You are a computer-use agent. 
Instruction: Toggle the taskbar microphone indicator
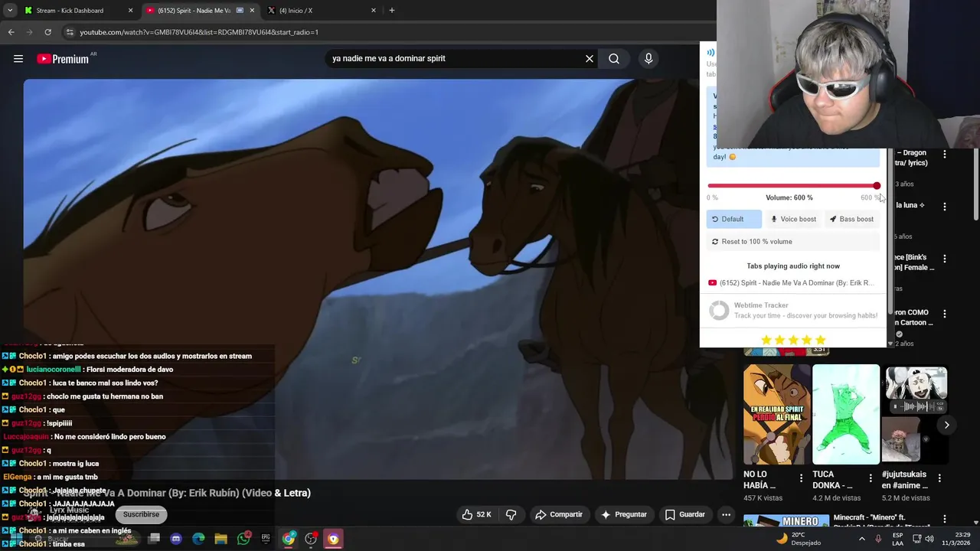[x=878, y=539]
